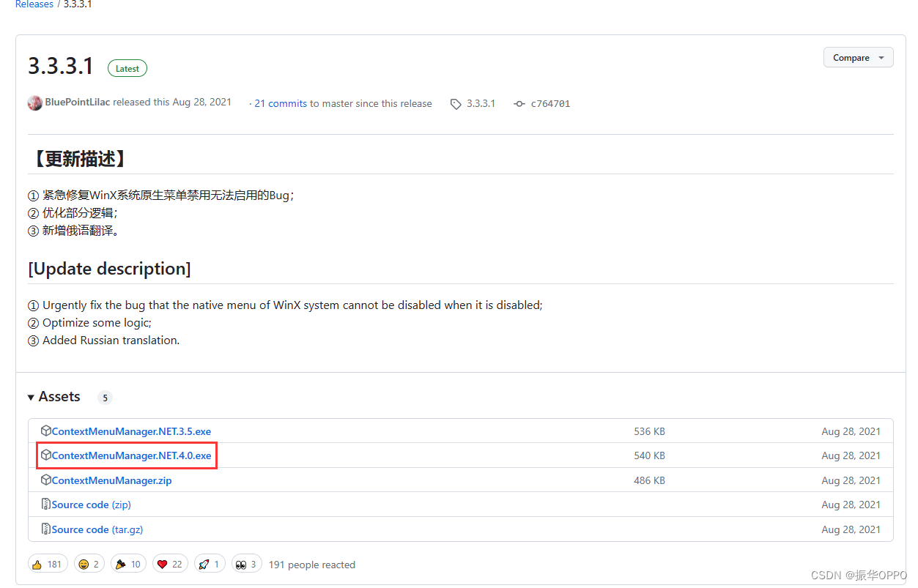918x588 pixels.
Task: Click the tag icon next to 3.3.3.1
Action: tap(456, 104)
